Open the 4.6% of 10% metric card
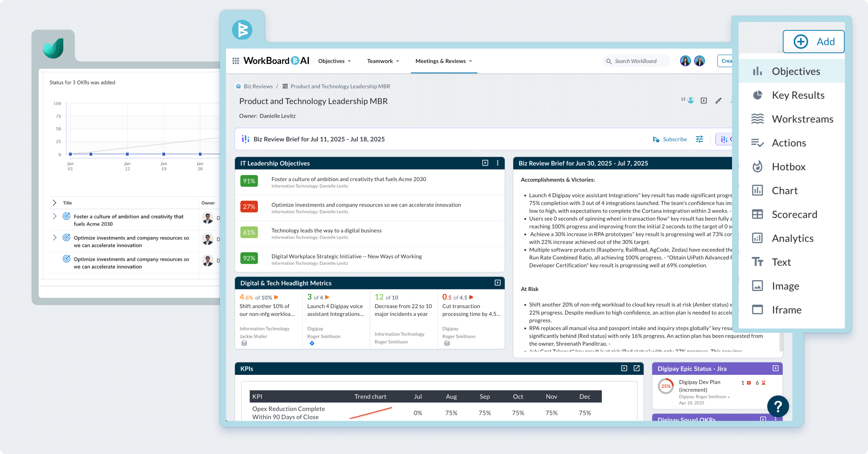 (x=268, y=319)
